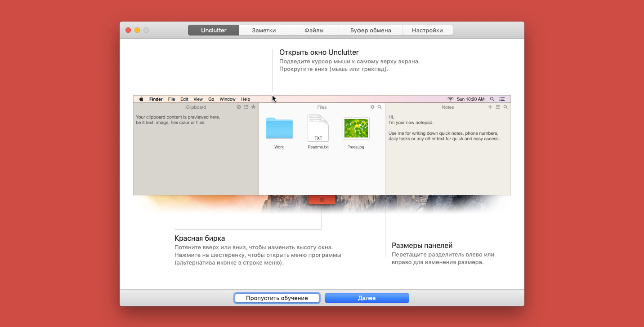Click the gear on the red tag

point(322,200)
